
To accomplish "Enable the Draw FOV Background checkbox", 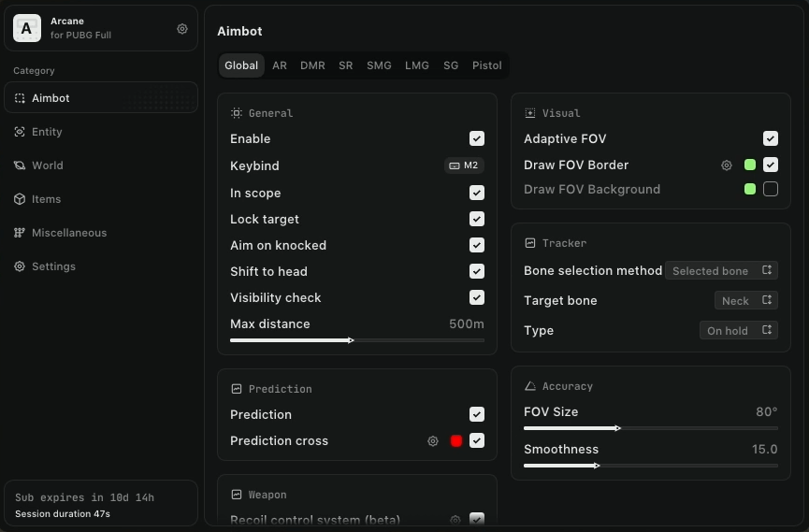I will tap(771, 189).
